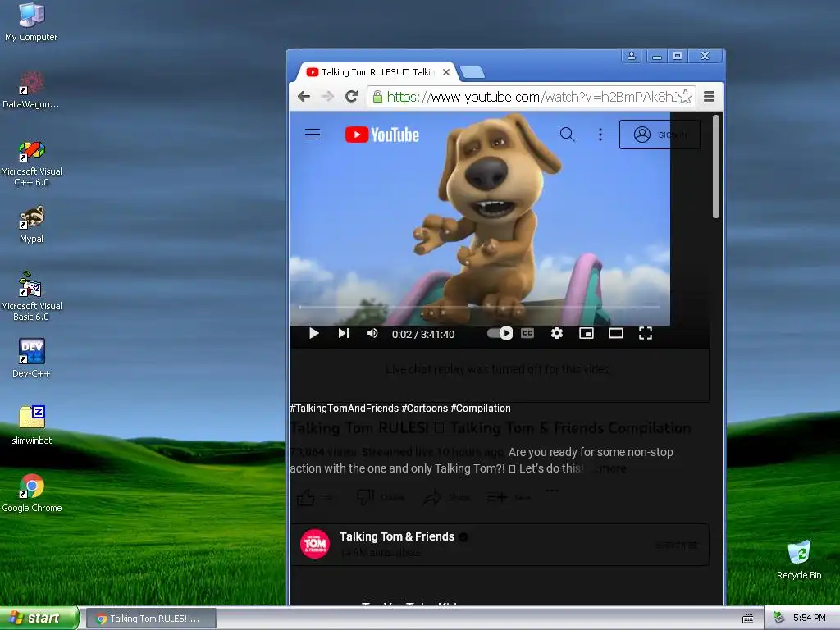Select slimwinbat folder icon
The height and width of the screenshot is (630, 840).
[32, 426]
